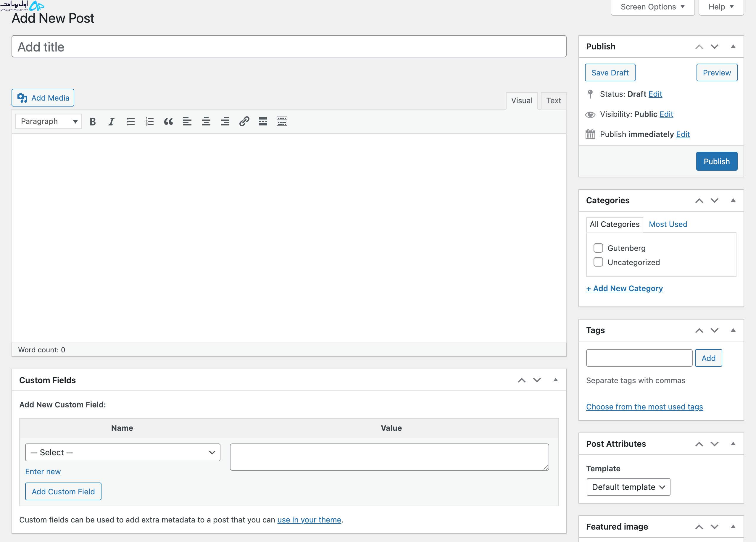Expand the Paragraph style dropdown
This screenshot has height=542, width=756.
point(49,121)
